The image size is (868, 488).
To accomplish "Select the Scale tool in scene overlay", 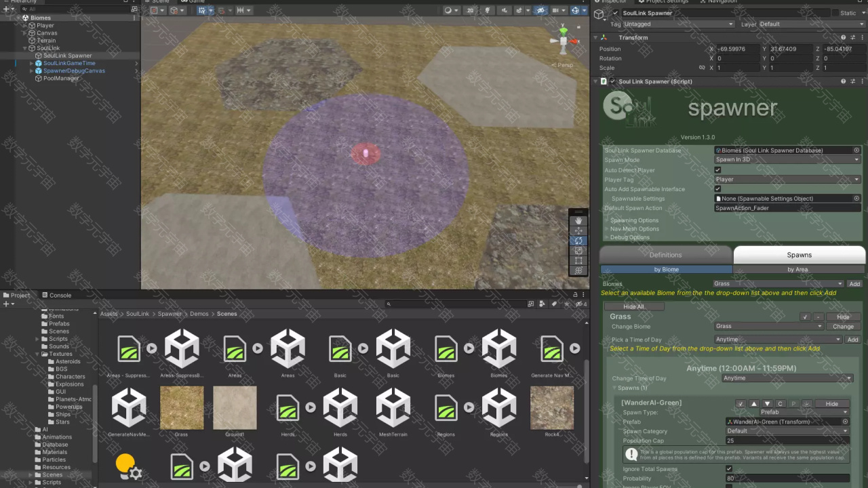I will coord(578,251).
